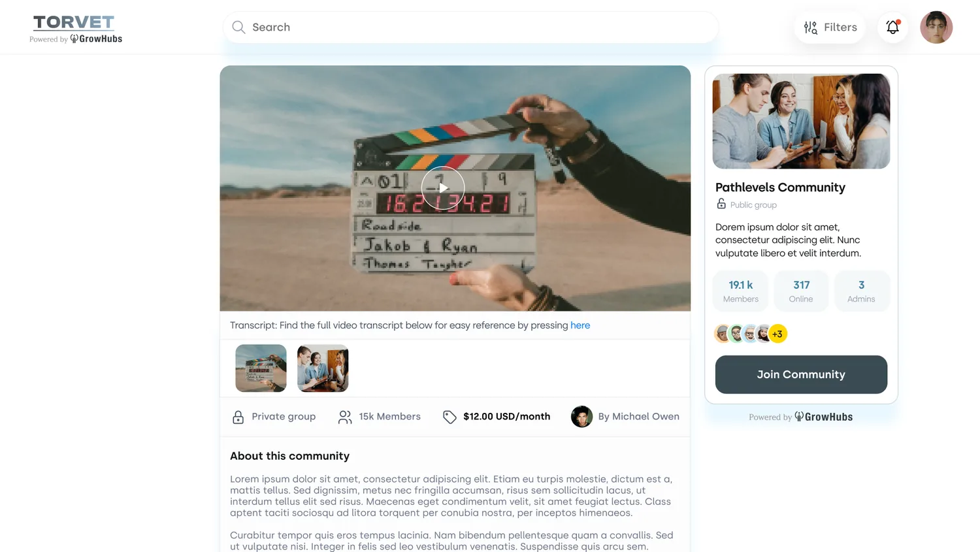This screenshot has width=980, height=552.
Task: Click the magnifier search icon
Action: 238,27
